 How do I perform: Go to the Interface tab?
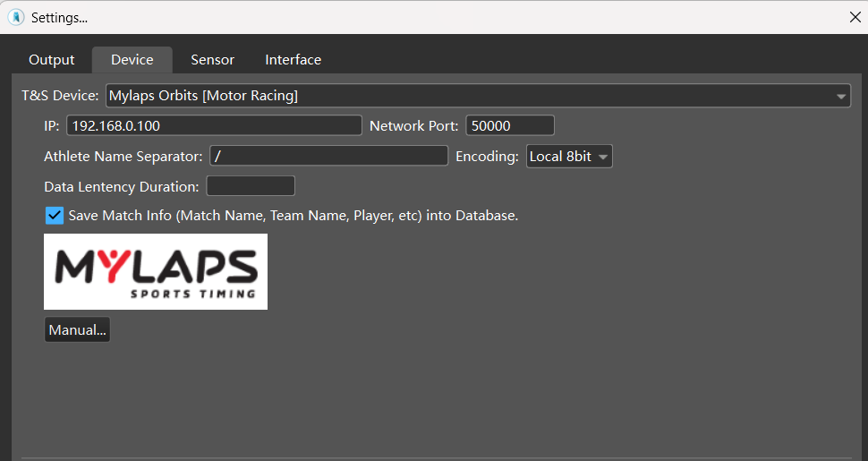click(x=293, y=60)
